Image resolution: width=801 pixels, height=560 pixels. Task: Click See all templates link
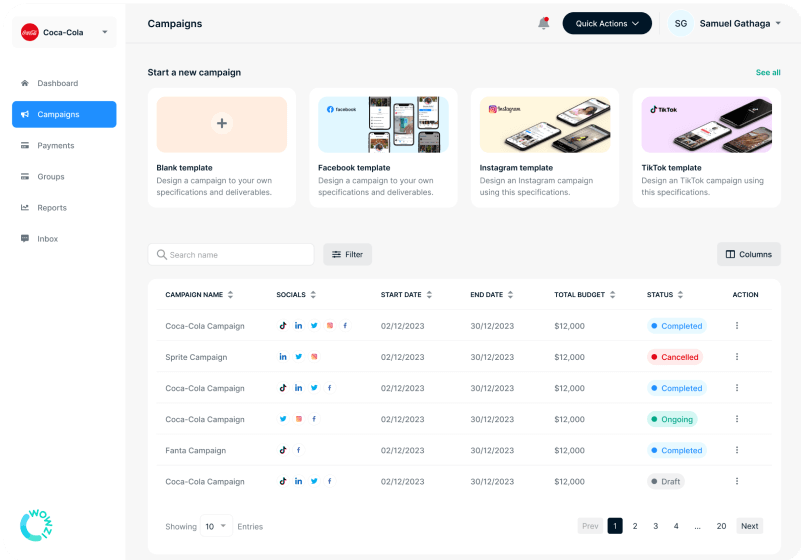768,73
